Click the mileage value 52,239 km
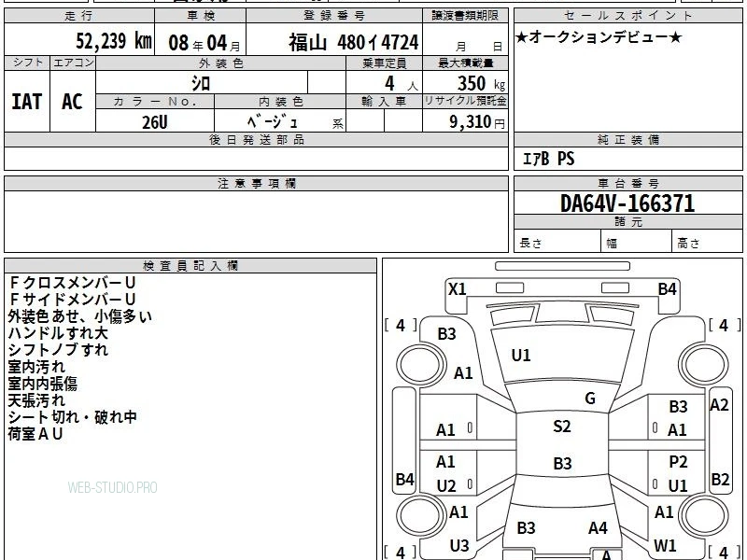 114,41
